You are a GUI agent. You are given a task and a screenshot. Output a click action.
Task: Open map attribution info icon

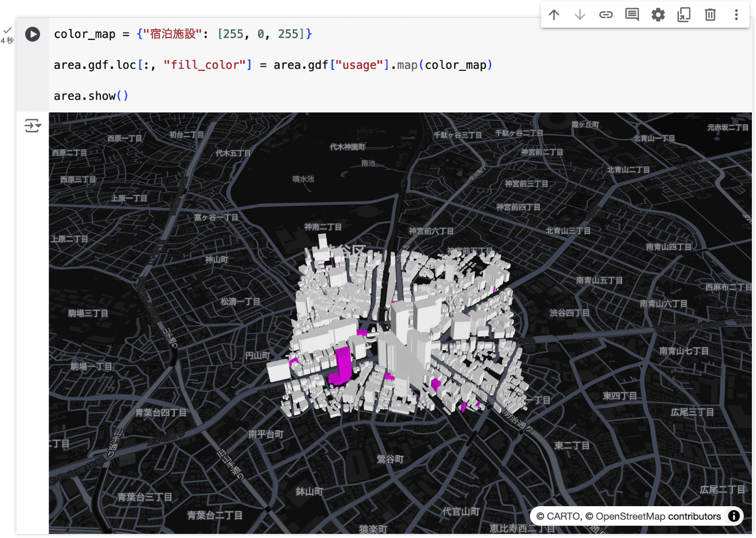[x=734, y=516]
